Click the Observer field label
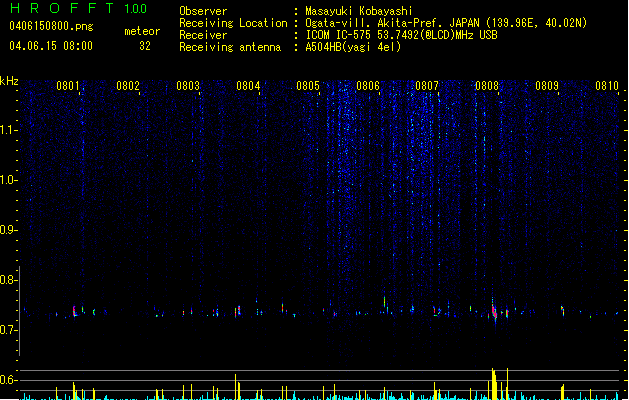Screen dimensions: 629x400 coord(203,11)
